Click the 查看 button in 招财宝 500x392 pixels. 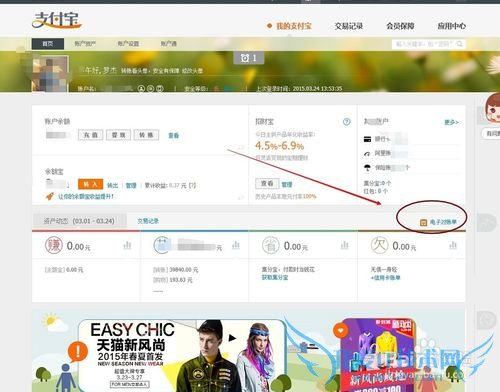point(267,184)
